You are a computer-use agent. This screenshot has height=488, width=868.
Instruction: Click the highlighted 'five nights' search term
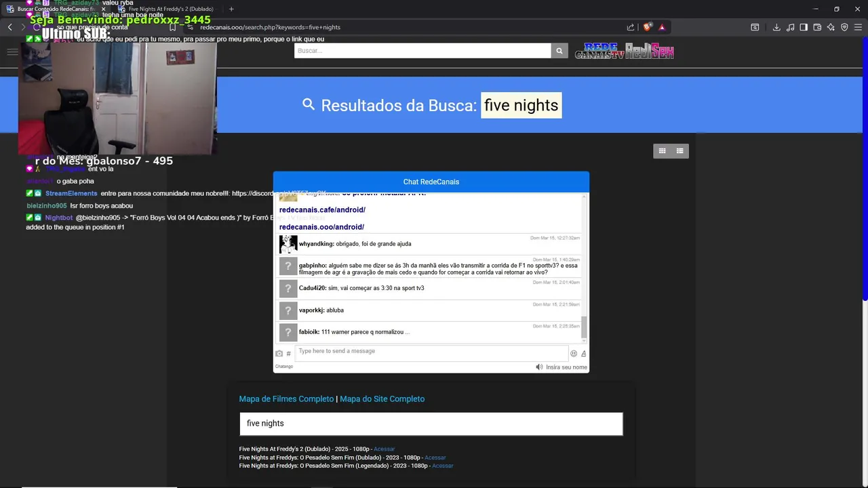(x=521, y=105)
